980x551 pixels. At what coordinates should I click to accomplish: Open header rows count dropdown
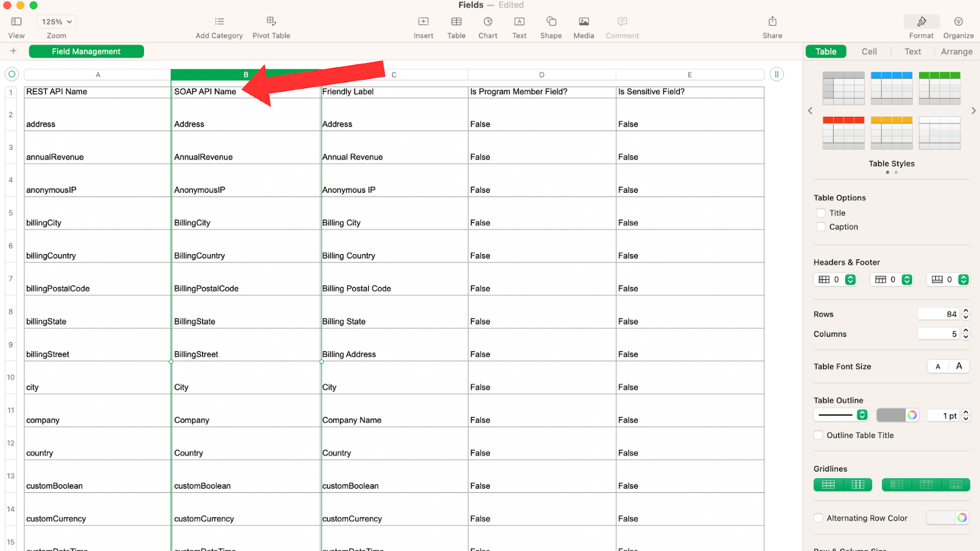click(x=891, y=280)
